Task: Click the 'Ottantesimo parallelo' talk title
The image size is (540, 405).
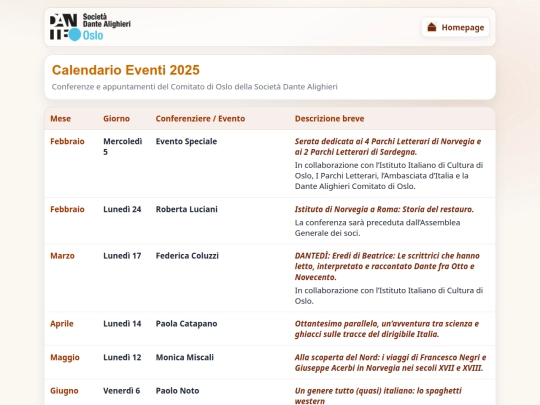Action: pyautogui.click(x=387, y=329)
